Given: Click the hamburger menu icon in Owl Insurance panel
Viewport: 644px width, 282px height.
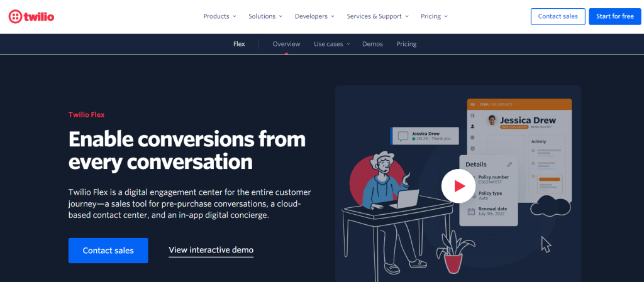Looking at the screenshot, I should [x=473, y=104].
